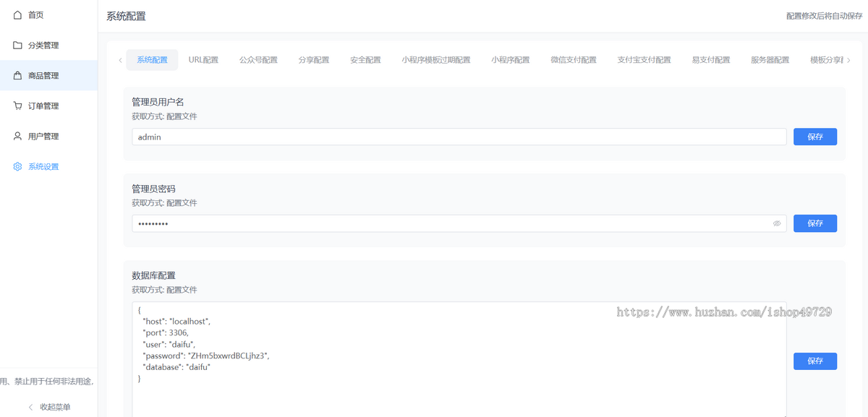
Task: Click the 配置修改后将自动保存 notice text
Action: (824, 16)
